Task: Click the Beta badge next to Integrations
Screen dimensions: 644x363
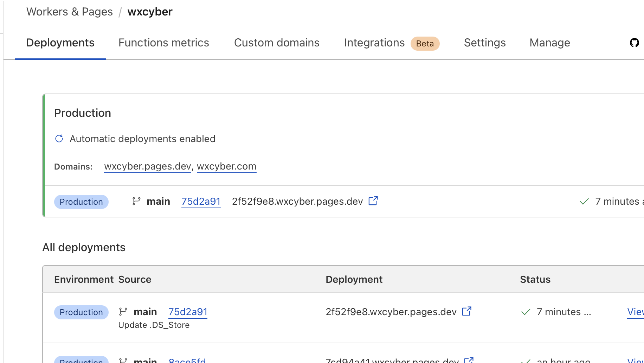Action: point(425,44)
